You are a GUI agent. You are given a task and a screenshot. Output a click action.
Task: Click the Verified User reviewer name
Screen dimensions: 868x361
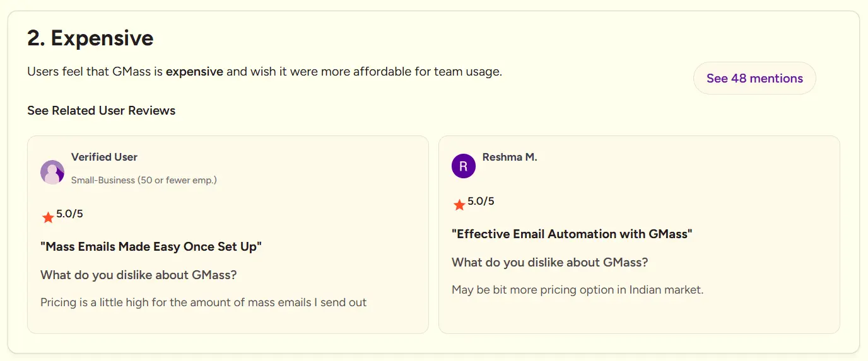pyautogui.click(x=104, y=157)
